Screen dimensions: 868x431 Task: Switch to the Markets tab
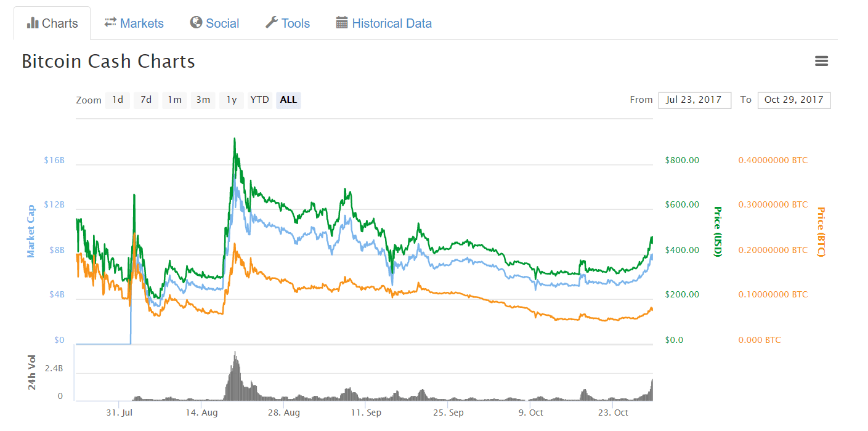[x=142, y=23]
